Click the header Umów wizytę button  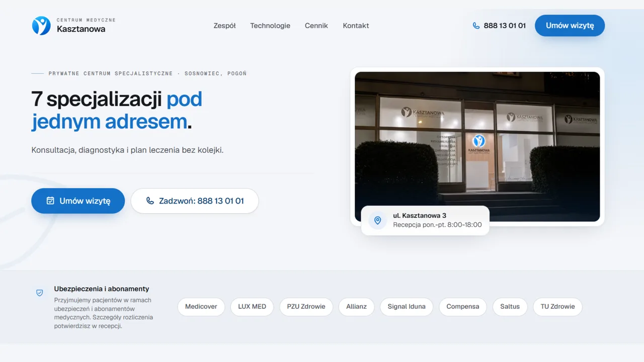click(570, 26)
